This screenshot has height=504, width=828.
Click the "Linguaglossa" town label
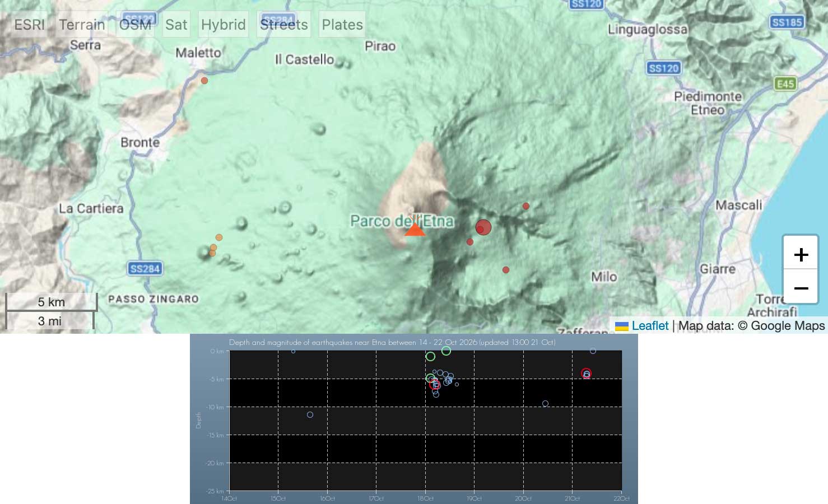point(648,29)
